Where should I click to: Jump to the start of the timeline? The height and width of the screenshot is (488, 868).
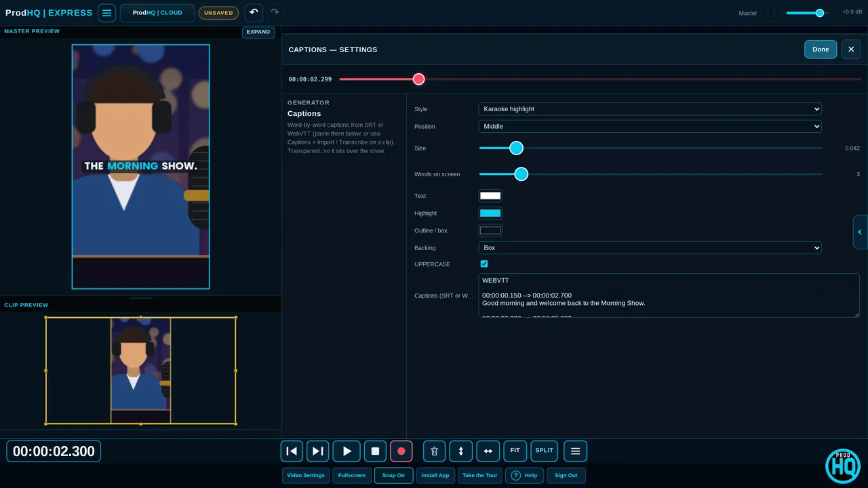(x=292, y=451)
